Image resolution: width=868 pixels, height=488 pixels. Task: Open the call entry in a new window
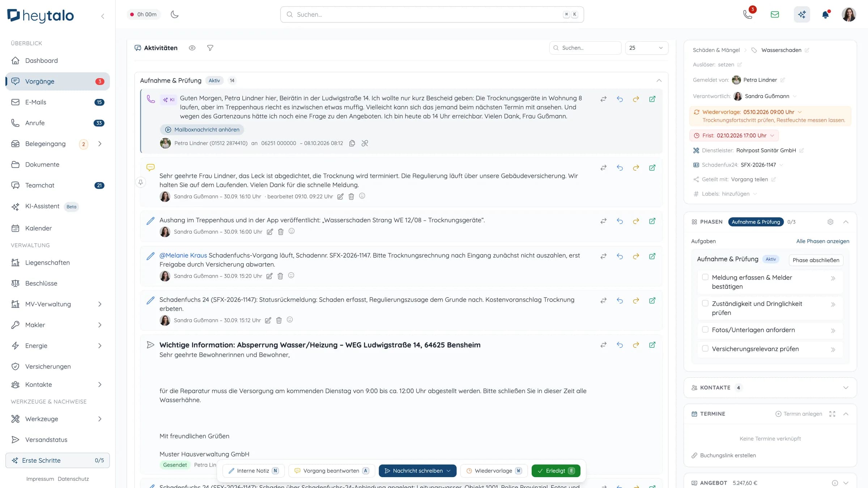click(x=652, y=99)
